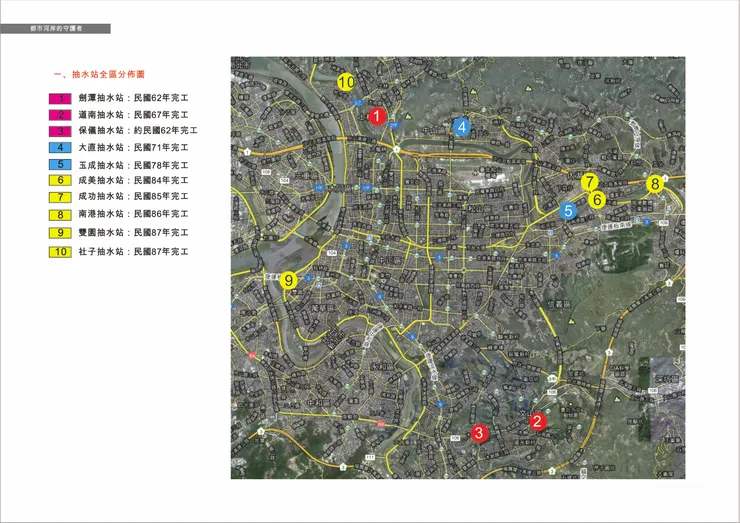Image resolution: width=740 pixels, height=523 pixels.
Task: Select magenta legend swatch labeled 2
Action: 60,115
